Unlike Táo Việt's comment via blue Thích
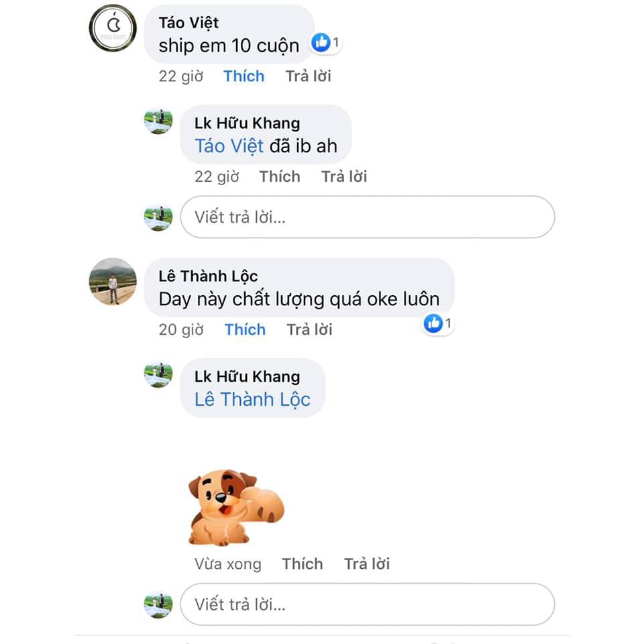Viewport: 644px width, 644px height. pos(244,76)
